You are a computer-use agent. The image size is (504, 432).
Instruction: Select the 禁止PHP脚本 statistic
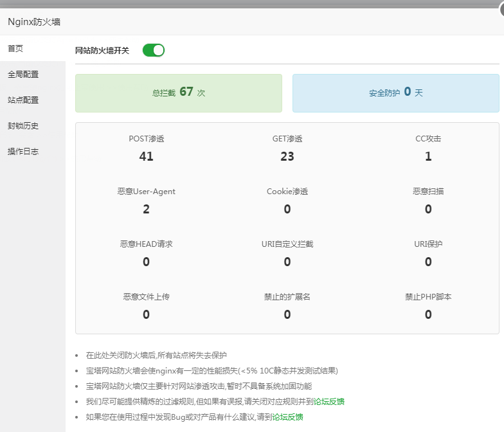tap(428, 306)
